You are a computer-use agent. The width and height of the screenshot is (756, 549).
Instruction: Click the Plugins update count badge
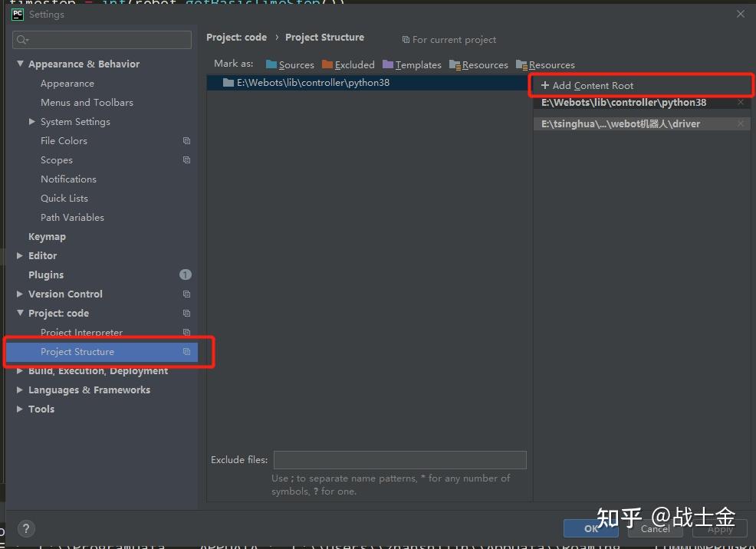pyautogui.click(x=185, y=274)
